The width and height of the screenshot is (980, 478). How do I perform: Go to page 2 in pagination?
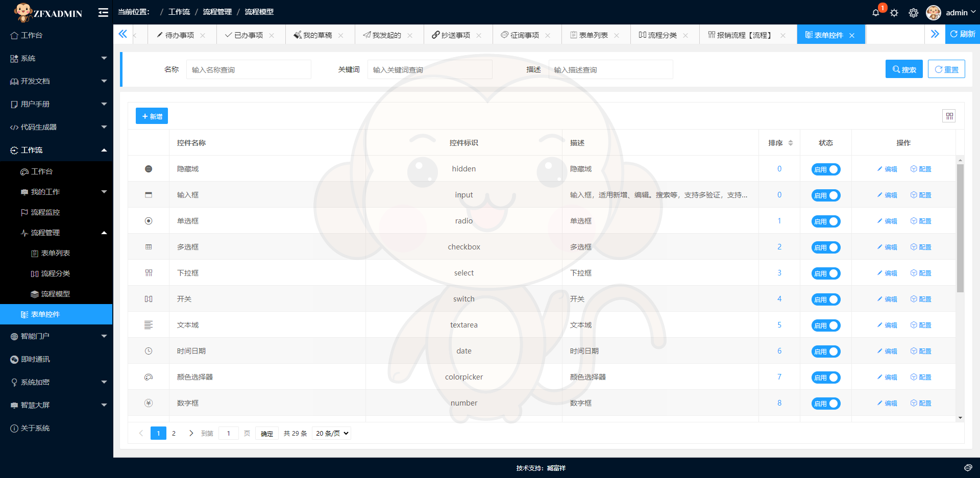(174, 433)
